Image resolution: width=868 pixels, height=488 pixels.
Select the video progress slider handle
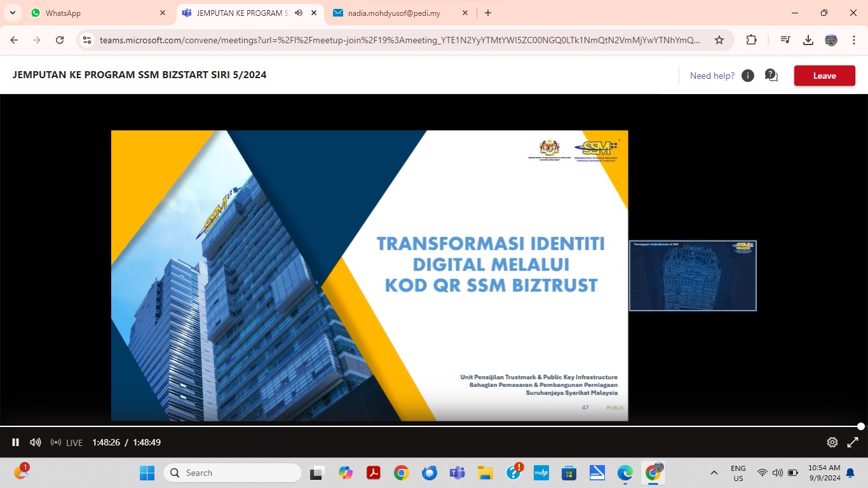point(861,426)
